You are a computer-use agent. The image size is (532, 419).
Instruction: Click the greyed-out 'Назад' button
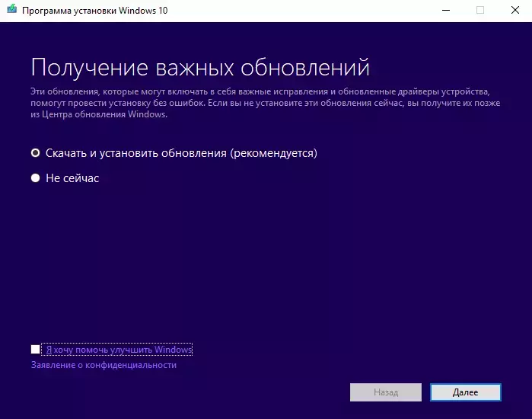point(386,392)
